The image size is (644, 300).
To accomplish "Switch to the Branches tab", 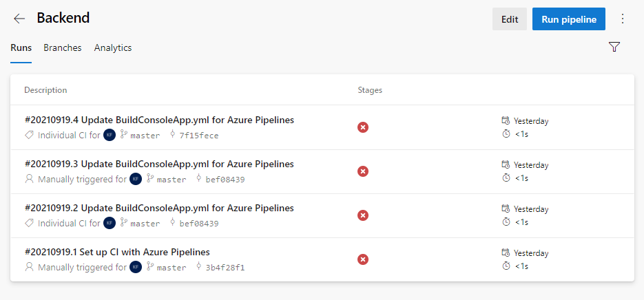I will pyautogui.click(x=63, y=47).
